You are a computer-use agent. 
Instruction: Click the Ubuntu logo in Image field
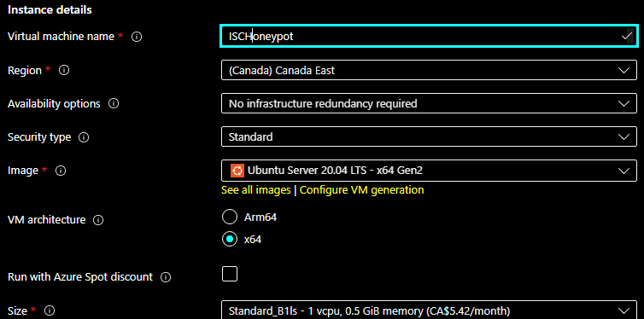click(x=237, y=170)
